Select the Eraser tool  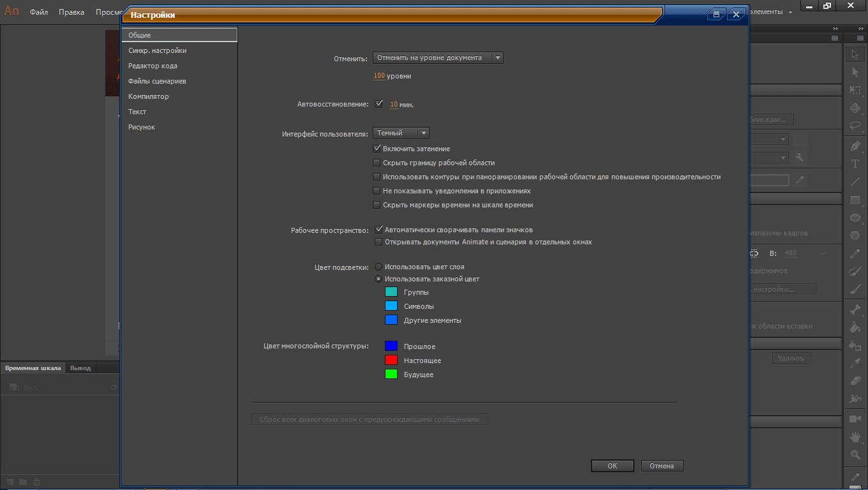(x=855, y=381)
